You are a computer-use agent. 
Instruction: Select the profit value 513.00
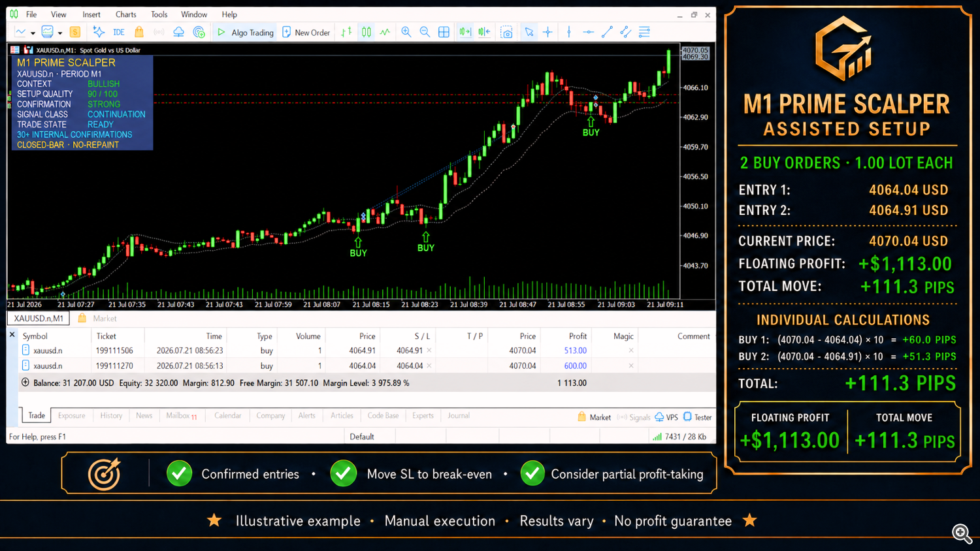click(575, 351)
